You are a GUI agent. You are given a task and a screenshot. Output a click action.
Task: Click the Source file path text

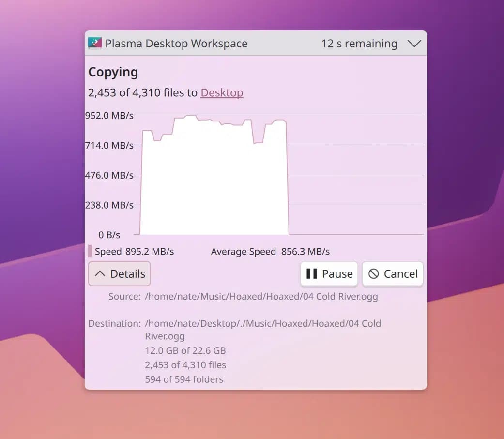(x=261, y=297)
